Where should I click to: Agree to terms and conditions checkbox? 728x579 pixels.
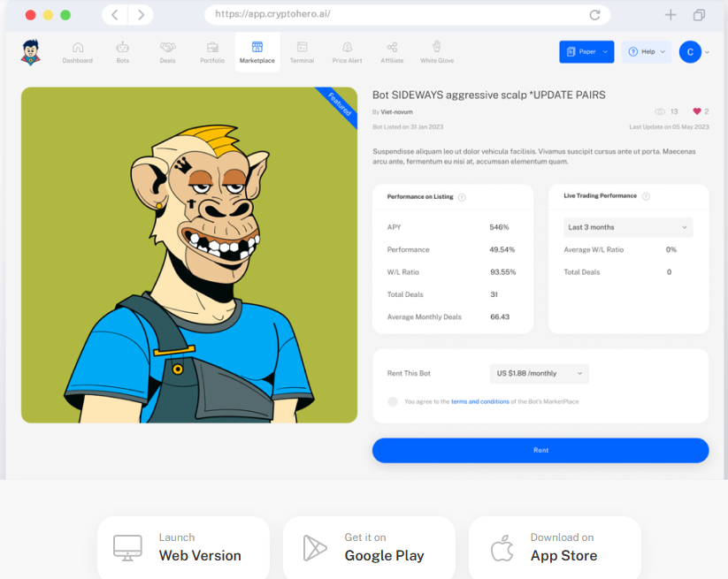pyautogui.click(x=393, y=401)
